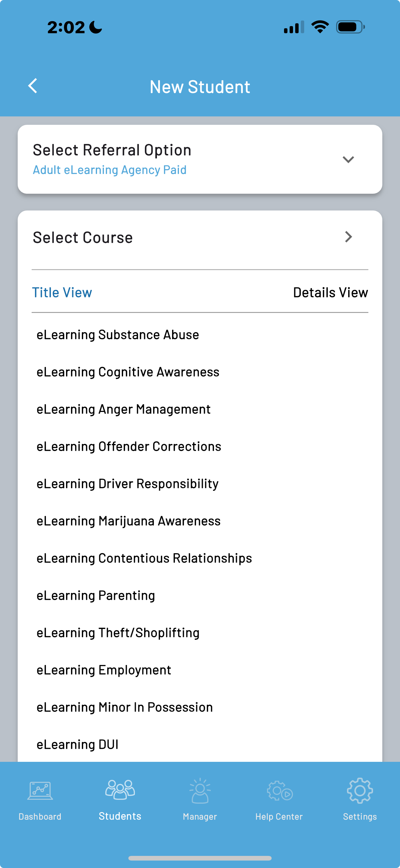Viewport: 400px width, 868px height.
Task: Open the Dashboard chart icon
Action: click(40, 790)
